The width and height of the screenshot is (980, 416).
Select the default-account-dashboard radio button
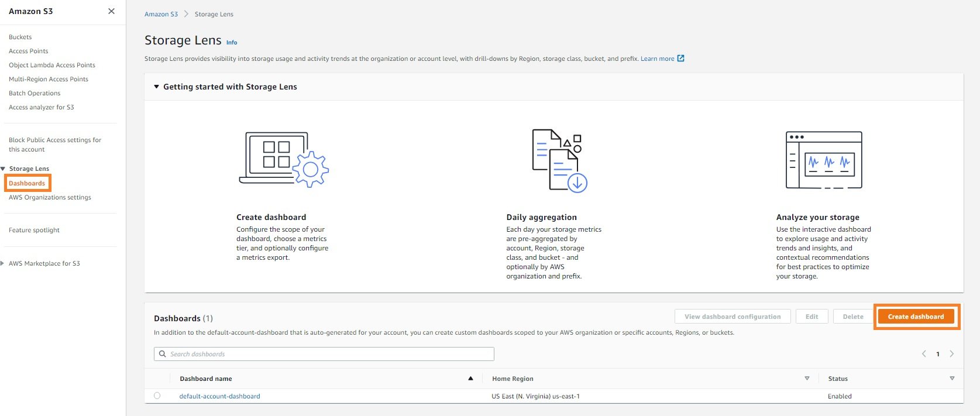(157, 396)
